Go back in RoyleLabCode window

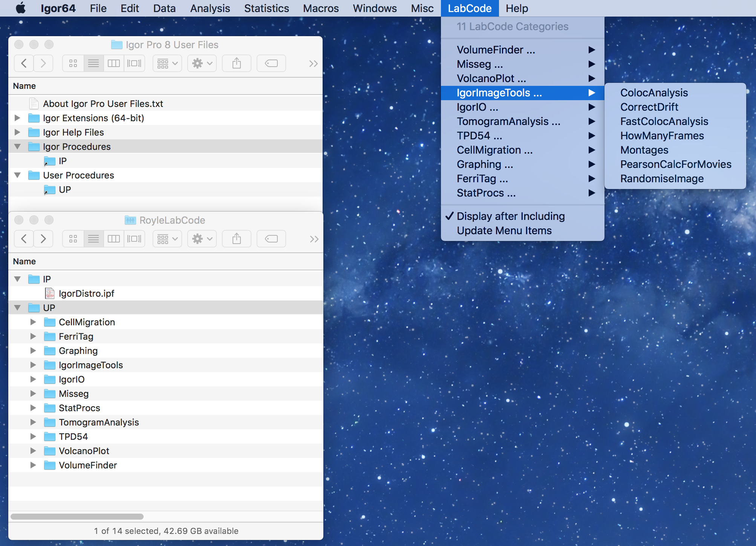pyautogui.click(x=24, y=239)
